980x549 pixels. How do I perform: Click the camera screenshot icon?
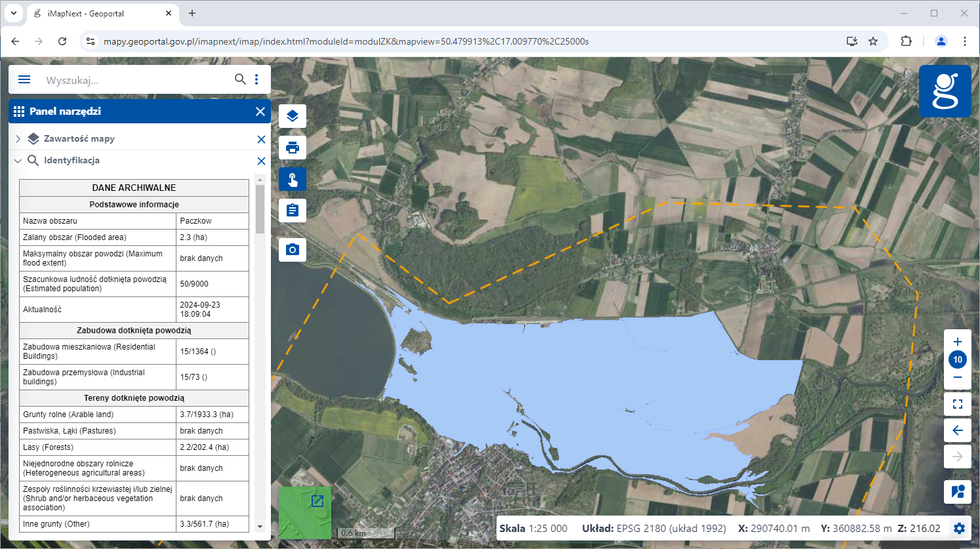[293, 250]
